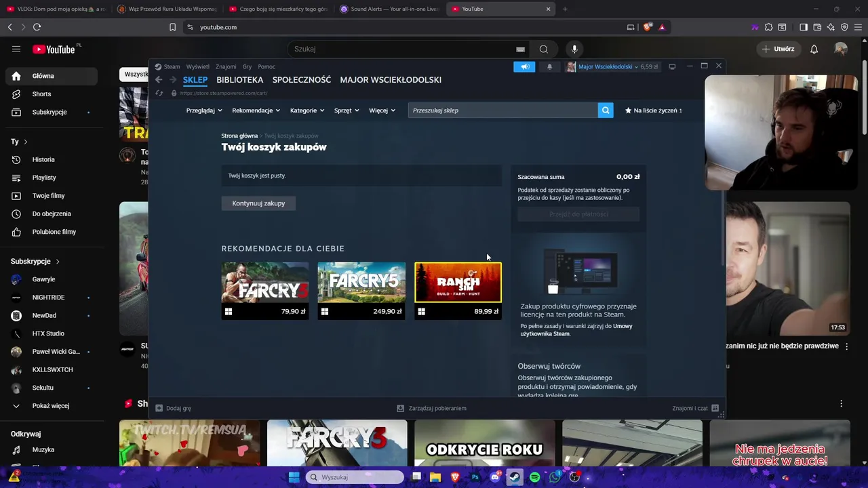
Task: Click the YouTube voice search microphone
Action: (574, 49)
